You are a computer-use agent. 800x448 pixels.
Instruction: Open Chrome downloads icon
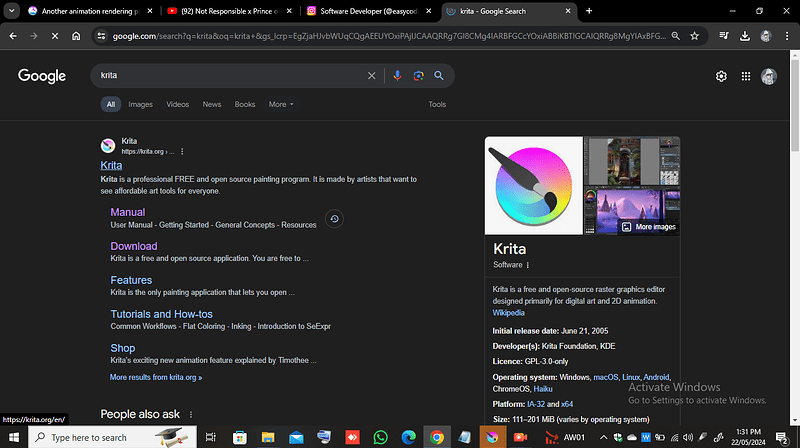pyautogui.click(x=744, y=36)
